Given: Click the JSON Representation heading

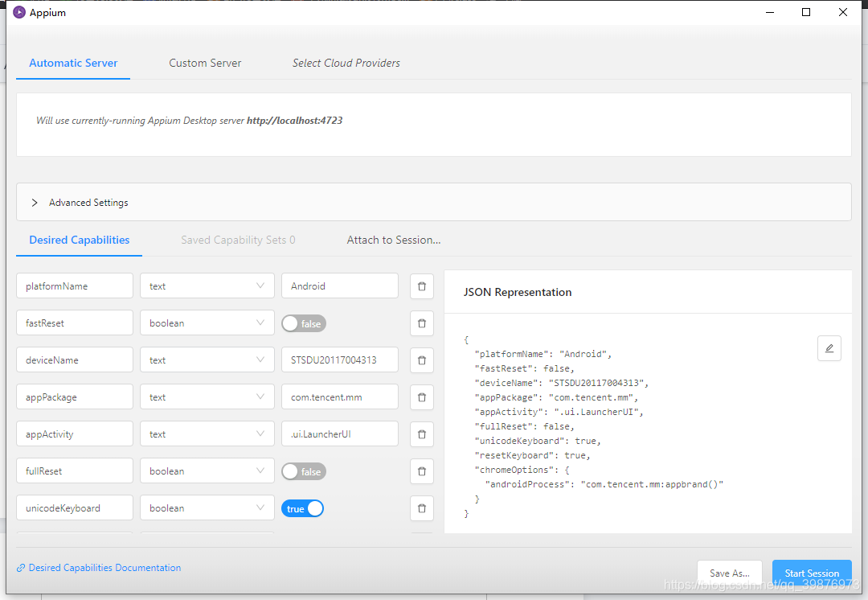Looking at the screenshot, I should click(517, 292).
